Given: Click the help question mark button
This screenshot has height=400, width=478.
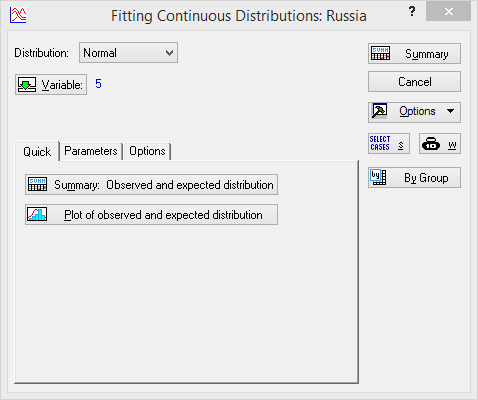Looking at the screenshot, I should [x=412, y=11].
